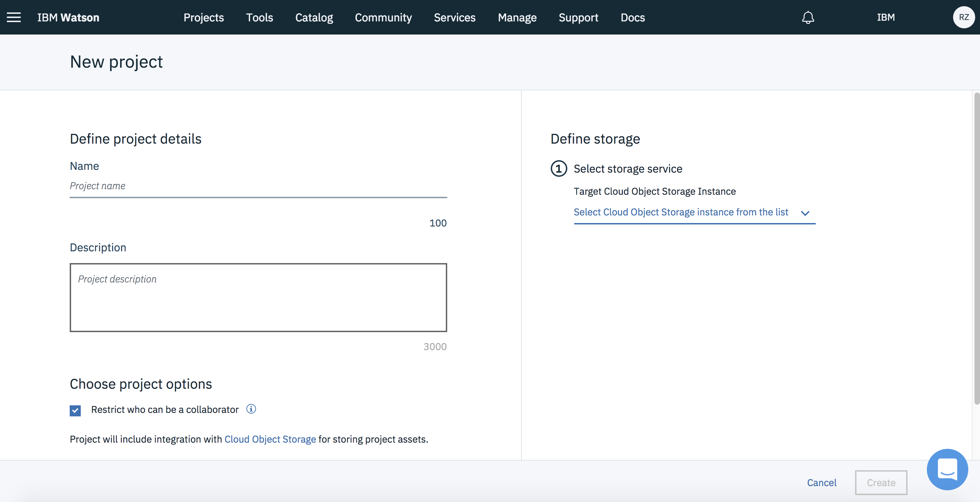Click the Cancel link
The image size is (980, 502).
[x=821, y=483]
